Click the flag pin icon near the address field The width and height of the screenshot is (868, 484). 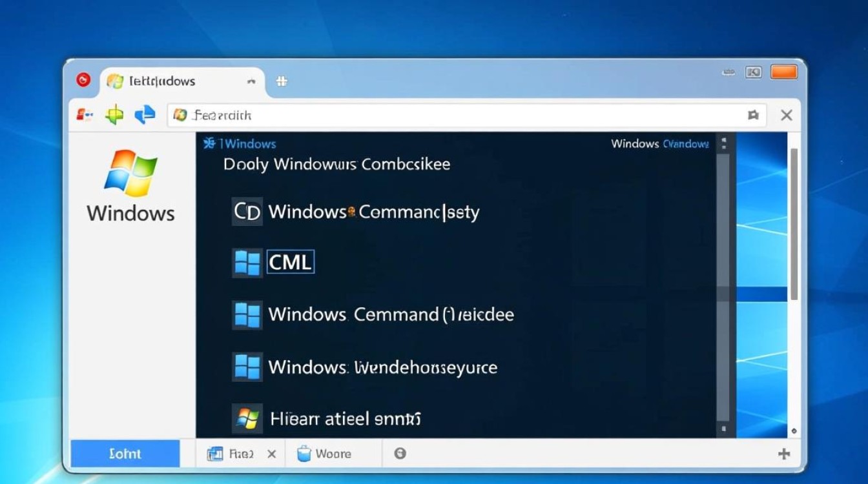click(x=753, y=115)
